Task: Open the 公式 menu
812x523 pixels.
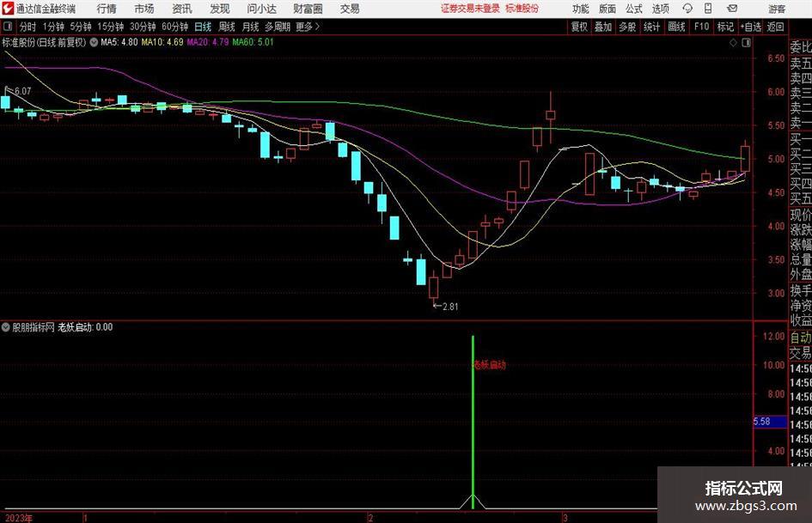Action: coord(634,9)
